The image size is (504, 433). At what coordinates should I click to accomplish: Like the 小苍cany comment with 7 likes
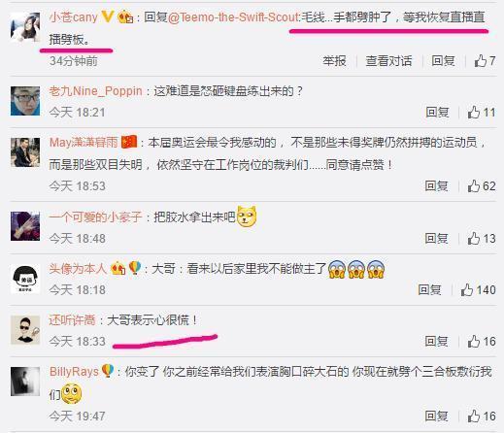pos(485,61)
